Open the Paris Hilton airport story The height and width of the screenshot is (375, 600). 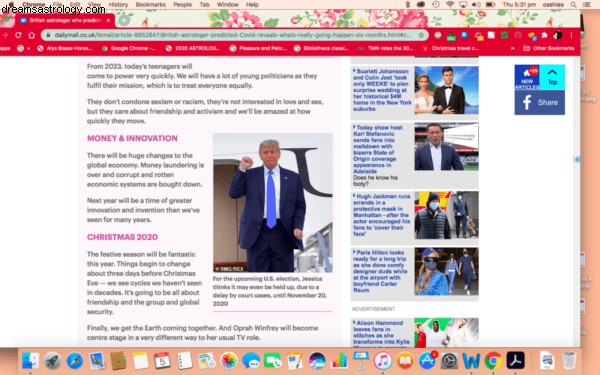(x=380, y=271)
